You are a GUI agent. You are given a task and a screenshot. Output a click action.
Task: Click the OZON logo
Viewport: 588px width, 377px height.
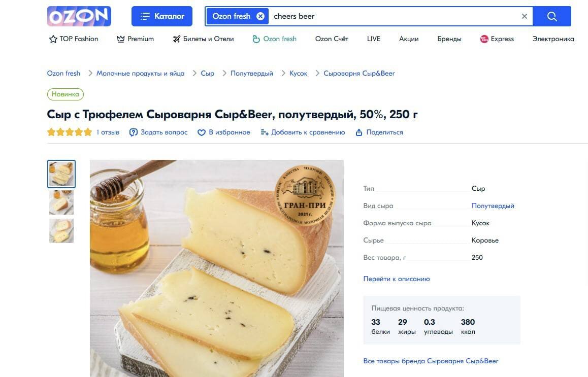tap(79, 16)
